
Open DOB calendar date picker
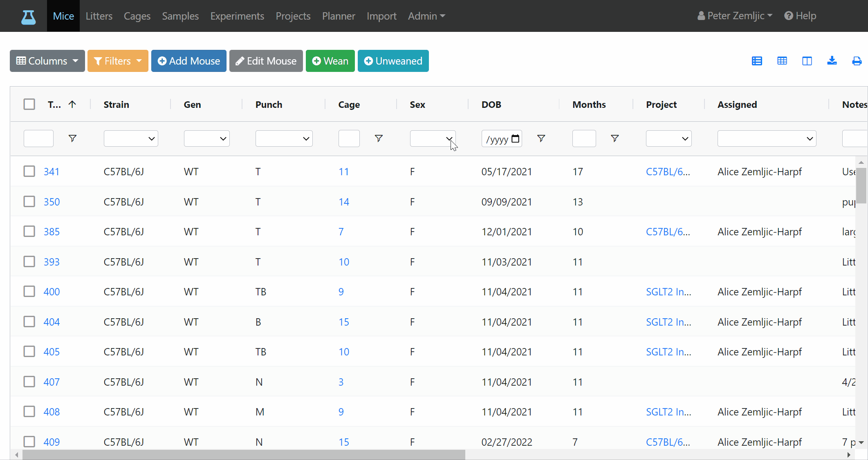coord(516,138)
